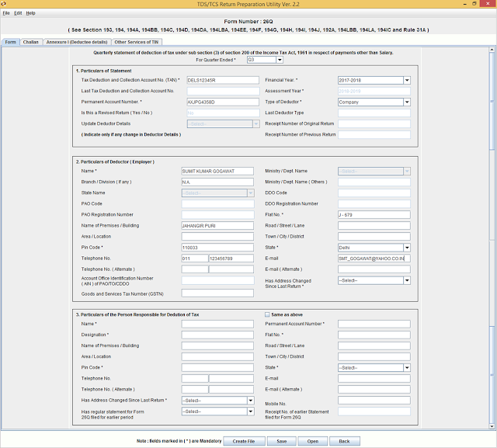Open the For Quarter Ended dropdown

click(280, 60)
